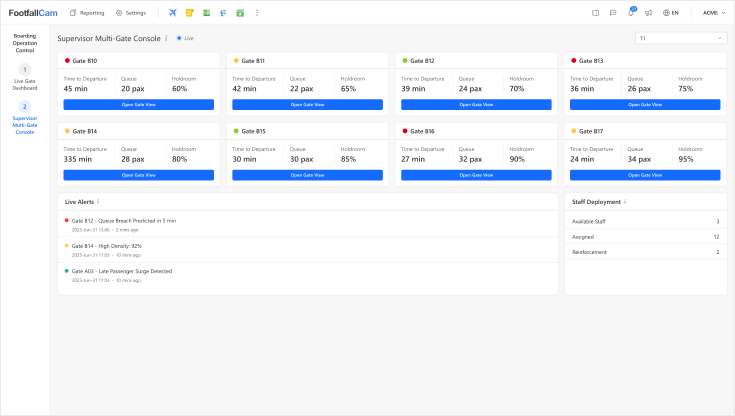The image size is (735, 416).
Task: Click the FootfallCam logo
Action: coord(33,13)
